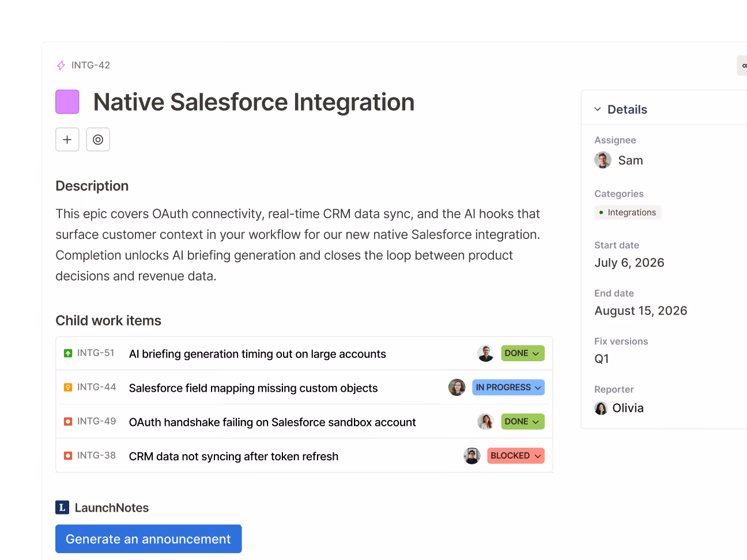747x560 pixels.
Task: Click the target goal icon button
Action: pyautogui.click(x=98, y=139)
